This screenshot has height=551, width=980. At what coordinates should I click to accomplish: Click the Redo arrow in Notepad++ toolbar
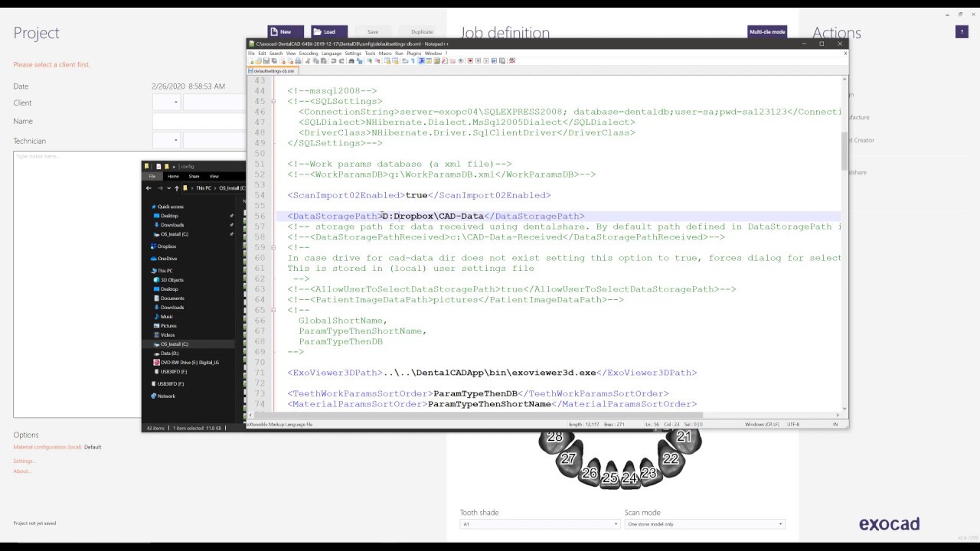[x=341, y=61]
